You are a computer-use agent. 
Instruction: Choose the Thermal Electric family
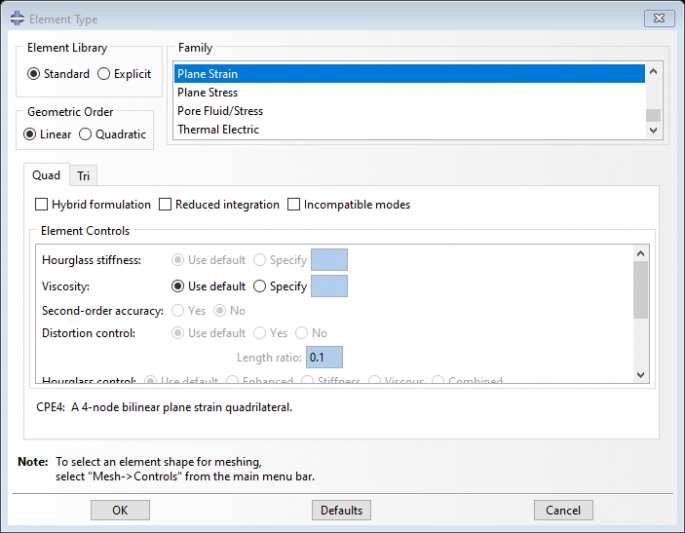pos(218,129)
